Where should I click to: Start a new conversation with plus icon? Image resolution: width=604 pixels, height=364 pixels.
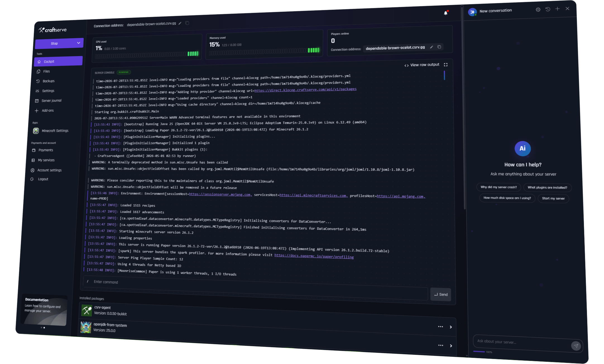(557, 9)
